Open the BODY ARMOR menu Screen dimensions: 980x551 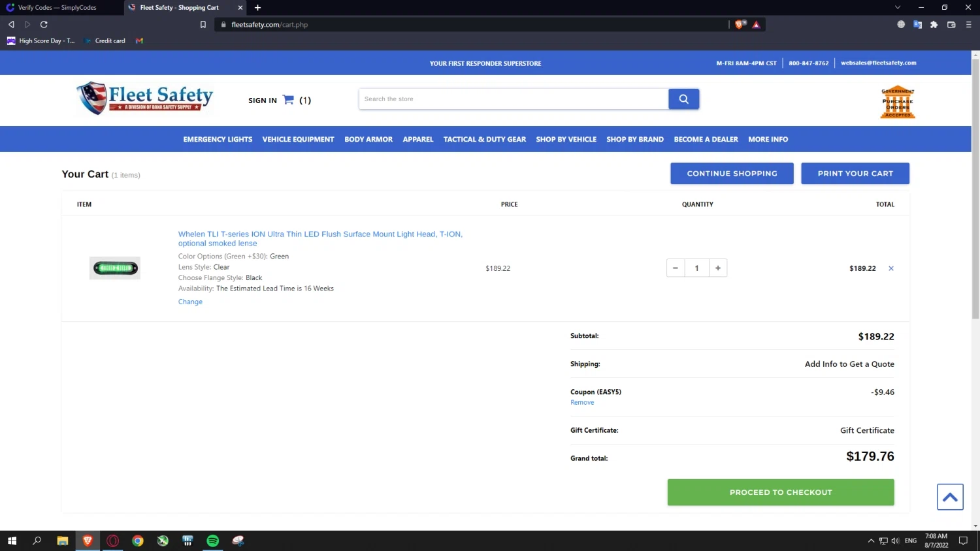point(368,139)
